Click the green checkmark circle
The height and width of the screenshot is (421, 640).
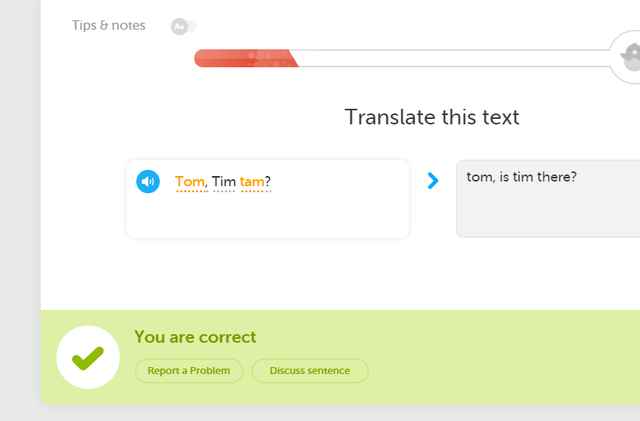click(x=88, y=357)
